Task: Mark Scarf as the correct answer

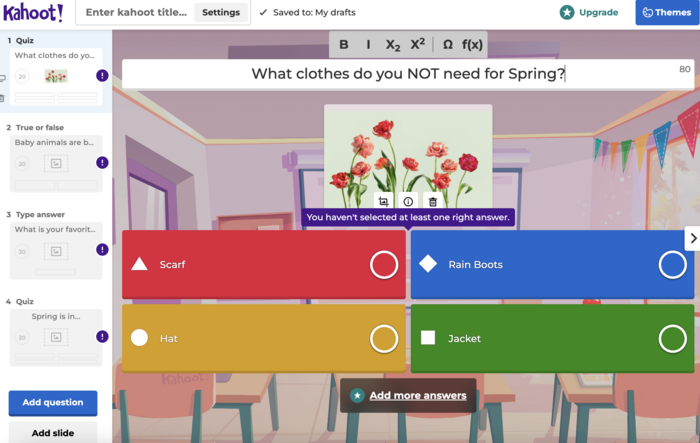Action: point(384,265)
